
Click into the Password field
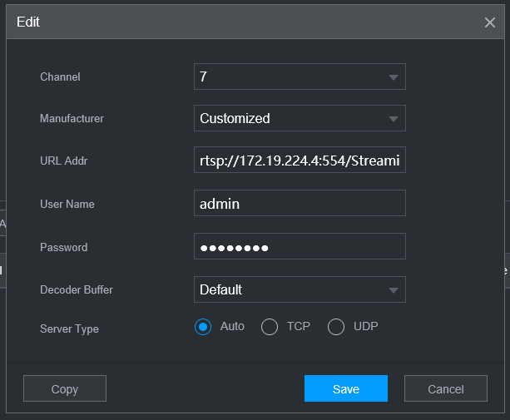point(300,246)
